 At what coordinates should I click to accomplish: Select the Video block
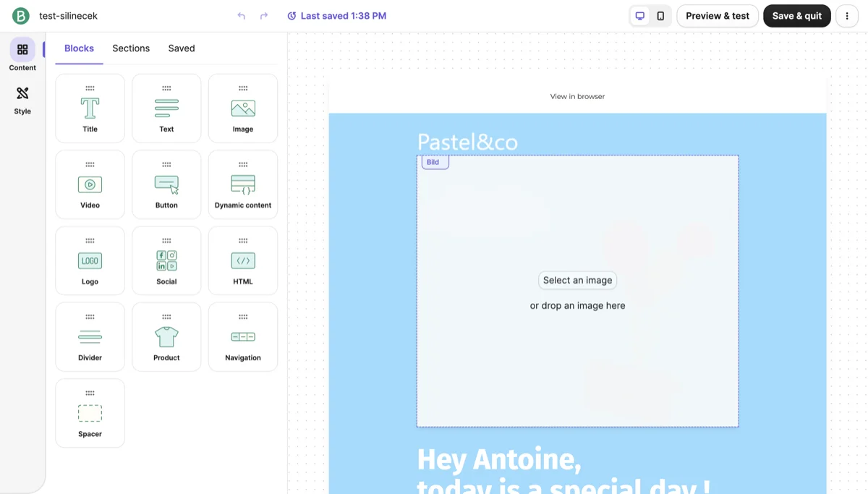click(x=90, y=184)
